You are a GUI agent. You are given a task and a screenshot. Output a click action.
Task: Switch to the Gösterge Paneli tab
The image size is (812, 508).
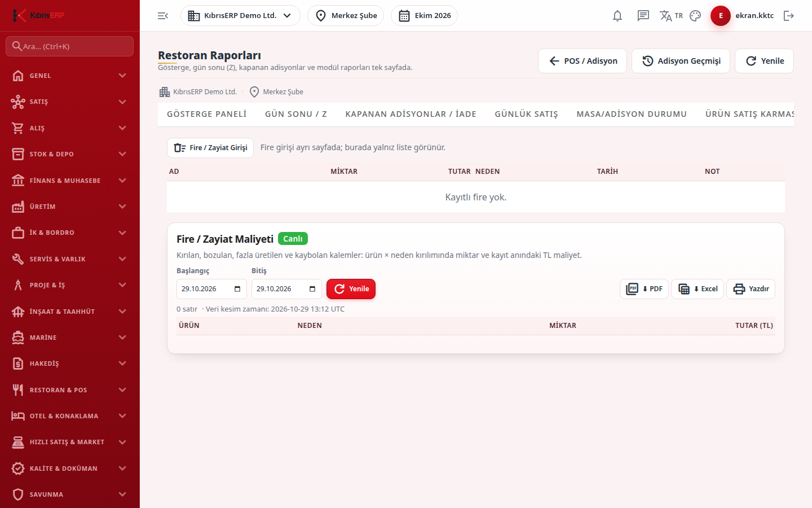(207, 114)
